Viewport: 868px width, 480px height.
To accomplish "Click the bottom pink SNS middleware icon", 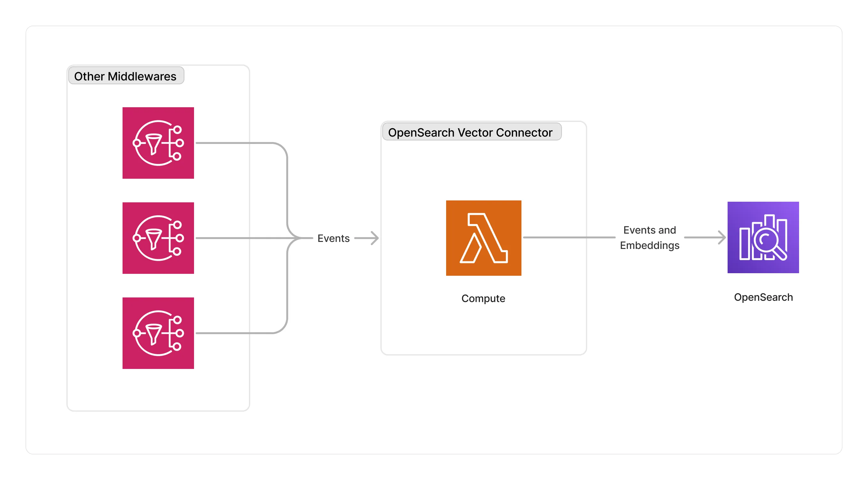I will pos(158,333).
